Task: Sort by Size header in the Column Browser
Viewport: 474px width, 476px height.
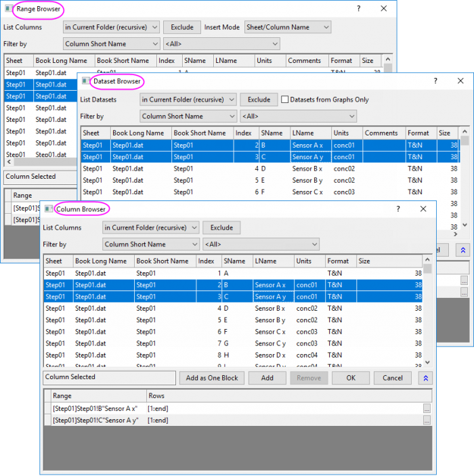Action: tap(389, 261)
